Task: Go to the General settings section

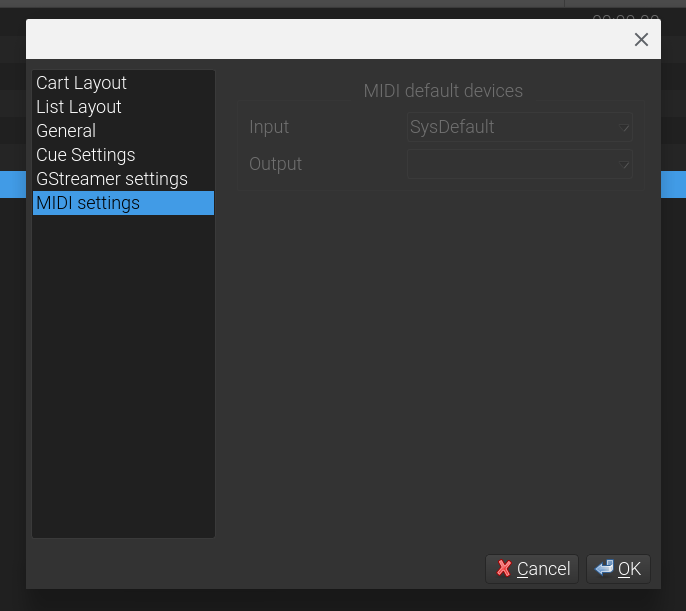Action: [x=123, y=131]
